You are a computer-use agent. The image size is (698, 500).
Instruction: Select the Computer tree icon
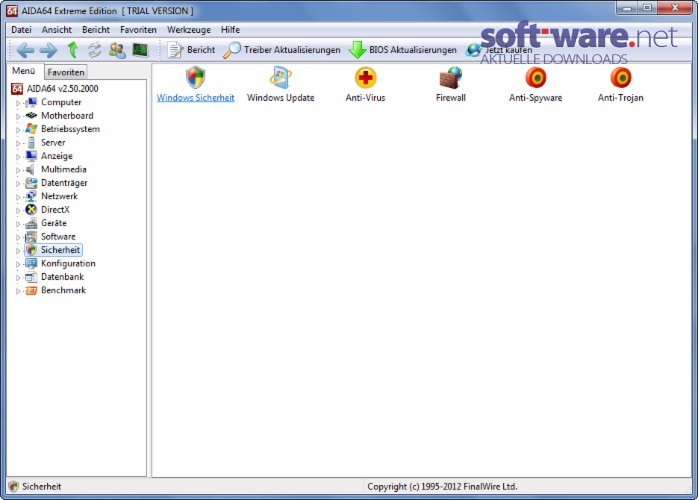[x=31, y=102]
